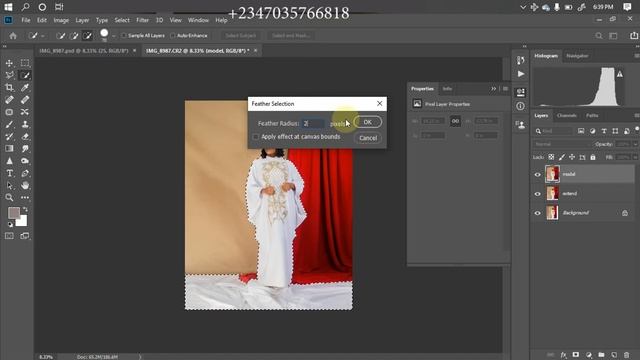Click the delete layer trash icon
The image size is (640, 360).
tap(627, 355)
